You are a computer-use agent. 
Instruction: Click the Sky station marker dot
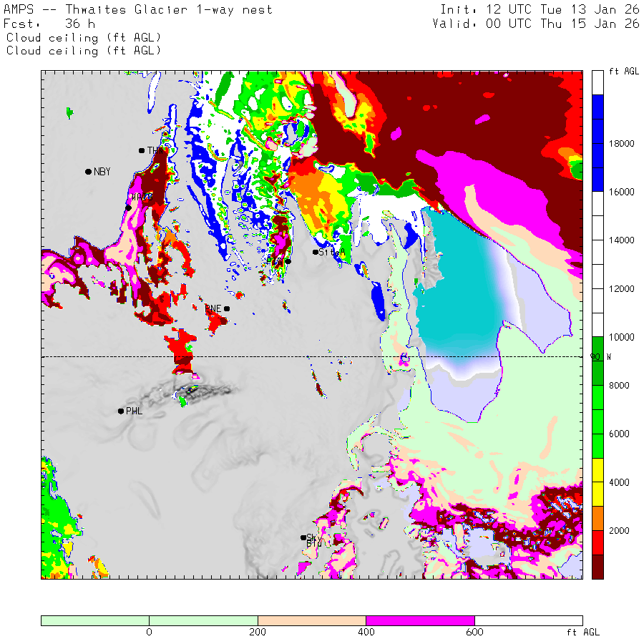click(x=303, y=537)
